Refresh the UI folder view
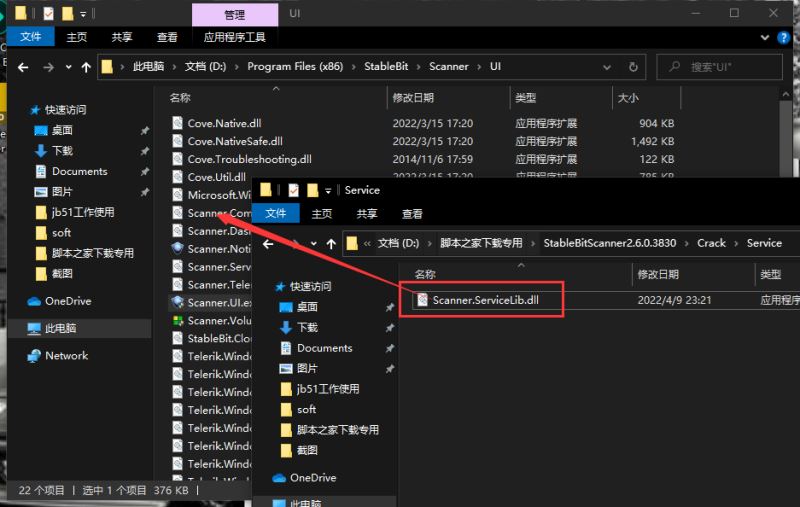Screen dimensions: 800x507 (x=633, y=67)
